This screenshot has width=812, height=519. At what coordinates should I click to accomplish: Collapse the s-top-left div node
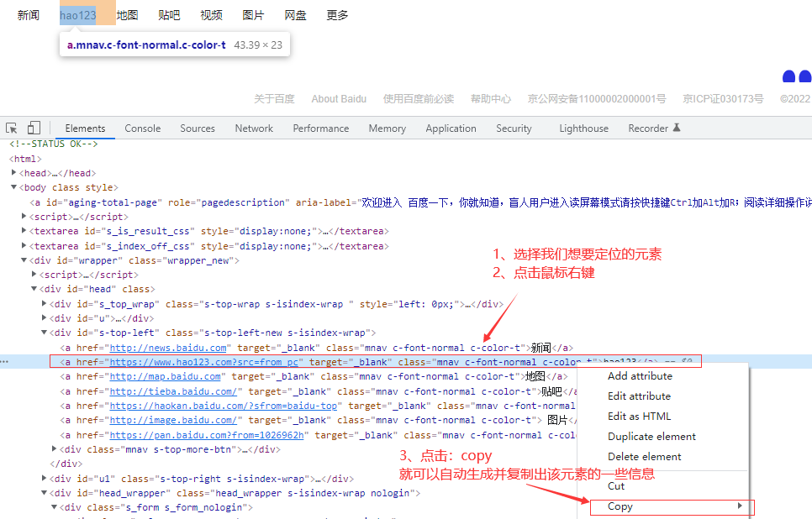[44, 333]
